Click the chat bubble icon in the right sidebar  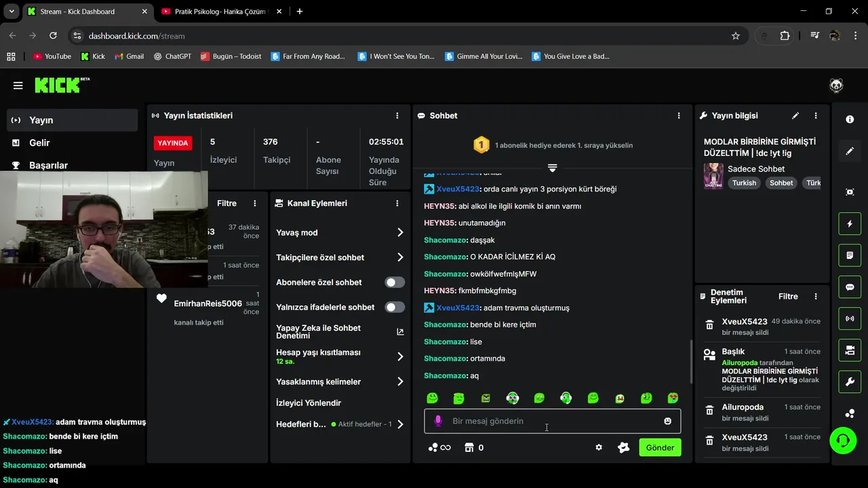850,287
